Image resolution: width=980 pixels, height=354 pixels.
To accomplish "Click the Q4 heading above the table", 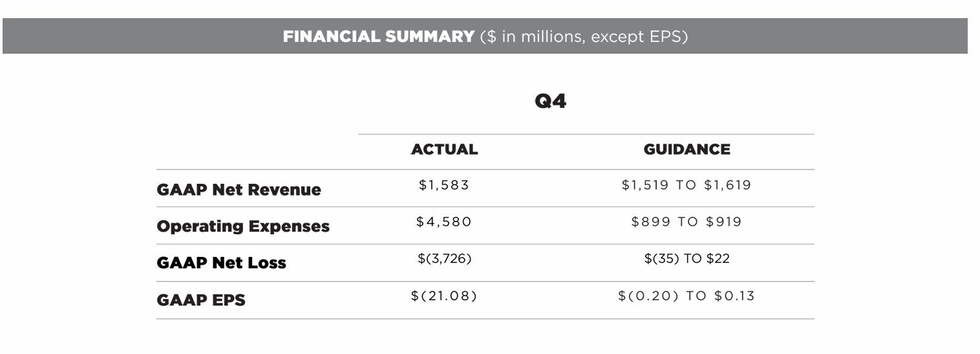I will 550,102.
